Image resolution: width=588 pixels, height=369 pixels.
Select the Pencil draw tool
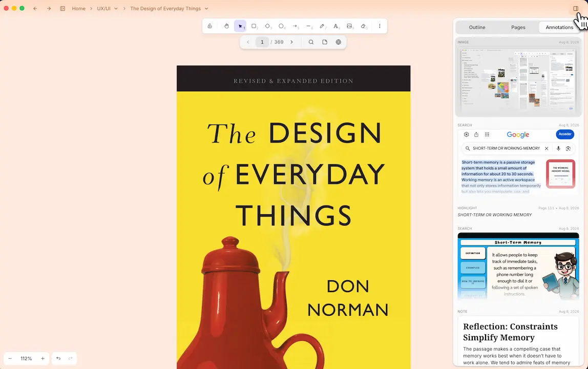click(322, 26)
